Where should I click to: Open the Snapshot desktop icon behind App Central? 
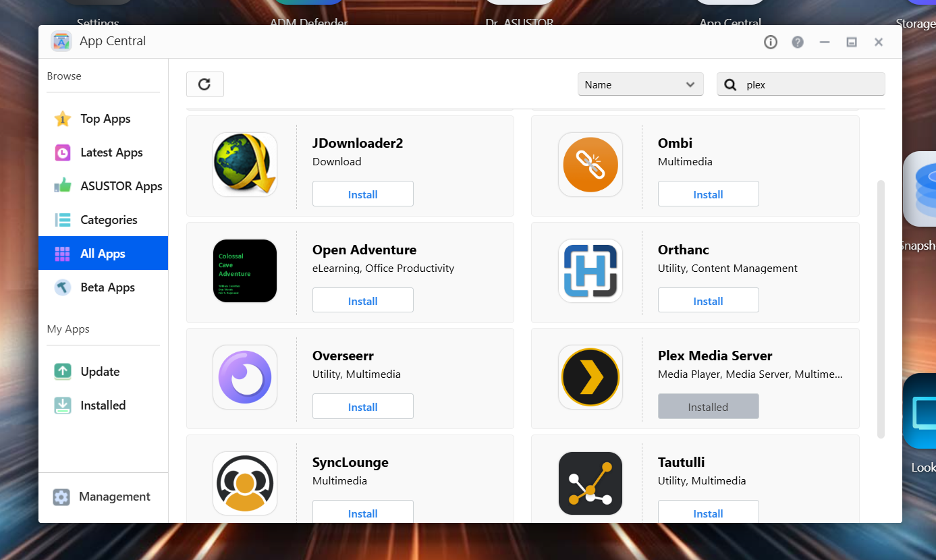(920, 189)
